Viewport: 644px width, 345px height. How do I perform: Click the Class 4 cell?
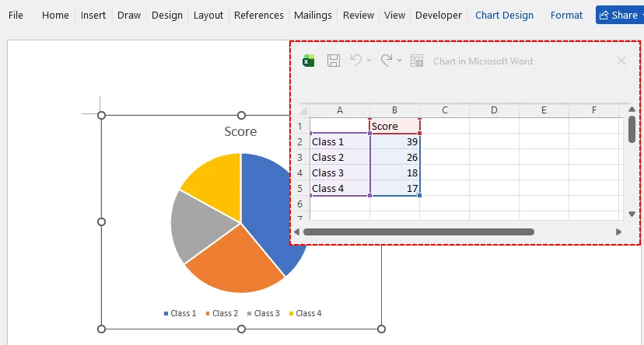point(340,188)
